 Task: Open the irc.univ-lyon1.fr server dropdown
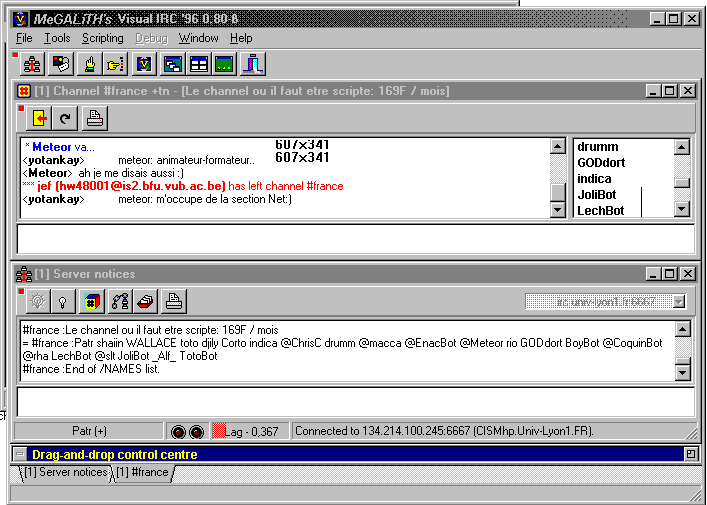point(679,302)
